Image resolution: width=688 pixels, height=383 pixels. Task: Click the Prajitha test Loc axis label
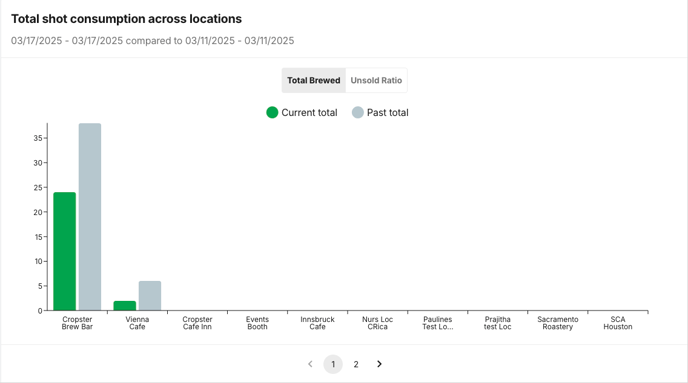pyautogui.click(x=498, y=323)
